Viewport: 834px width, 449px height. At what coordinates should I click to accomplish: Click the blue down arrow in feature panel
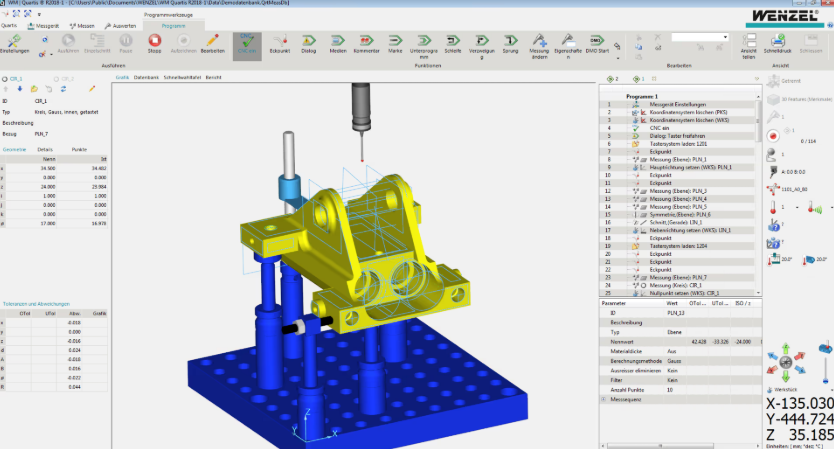tap(21, 88)
